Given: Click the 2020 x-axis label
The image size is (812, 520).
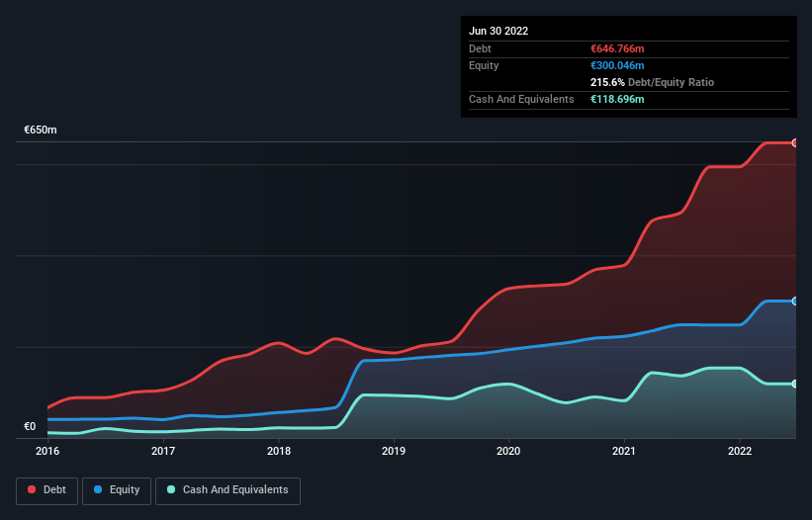Looking at the screenshot, I should 508,451.
